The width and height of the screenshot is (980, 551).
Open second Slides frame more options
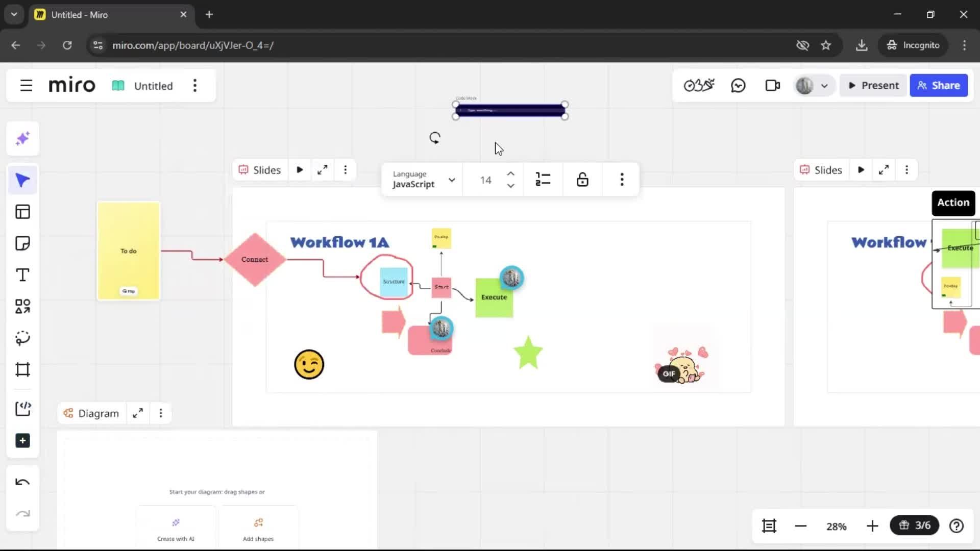pos(907,170)
